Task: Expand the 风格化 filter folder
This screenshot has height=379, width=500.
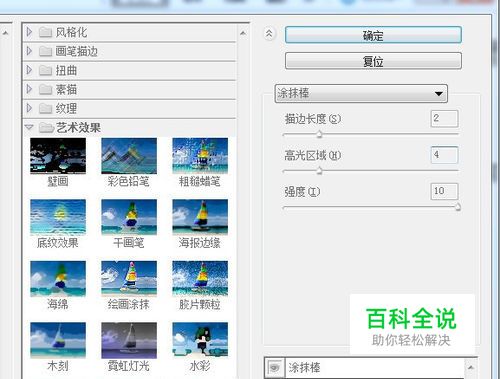Action: click(29, 32)
